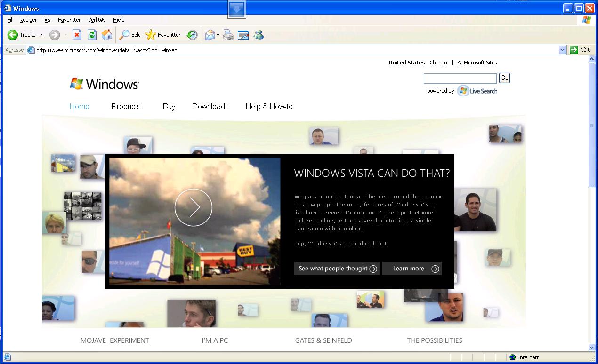
Task: Click the vertical scrollbar down arrow
Action: click(x=592, y=348)
